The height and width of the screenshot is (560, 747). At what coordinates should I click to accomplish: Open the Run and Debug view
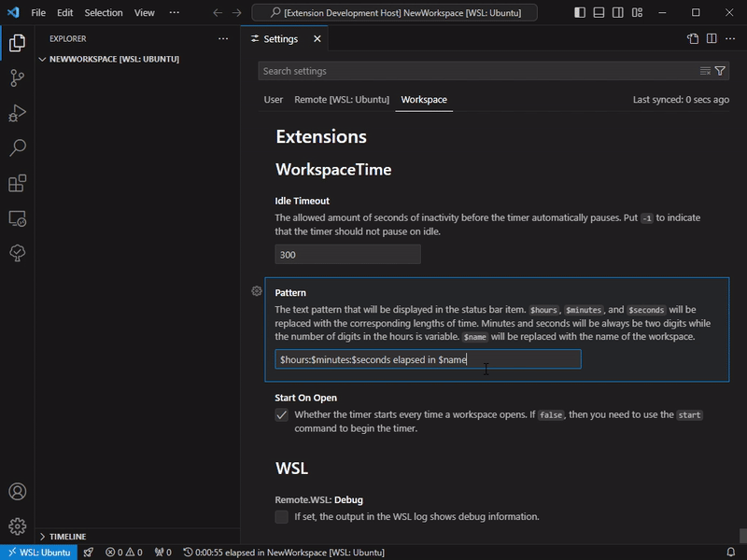17,113
